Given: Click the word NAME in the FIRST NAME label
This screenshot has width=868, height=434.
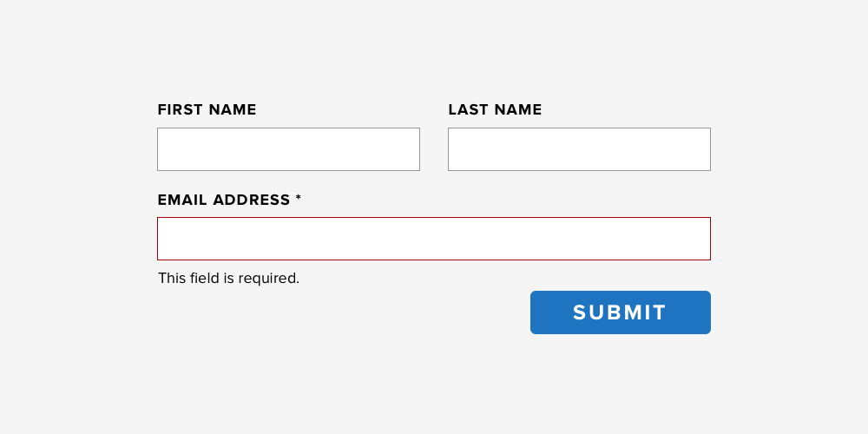Looking at the screenshot, I should 233,109.
